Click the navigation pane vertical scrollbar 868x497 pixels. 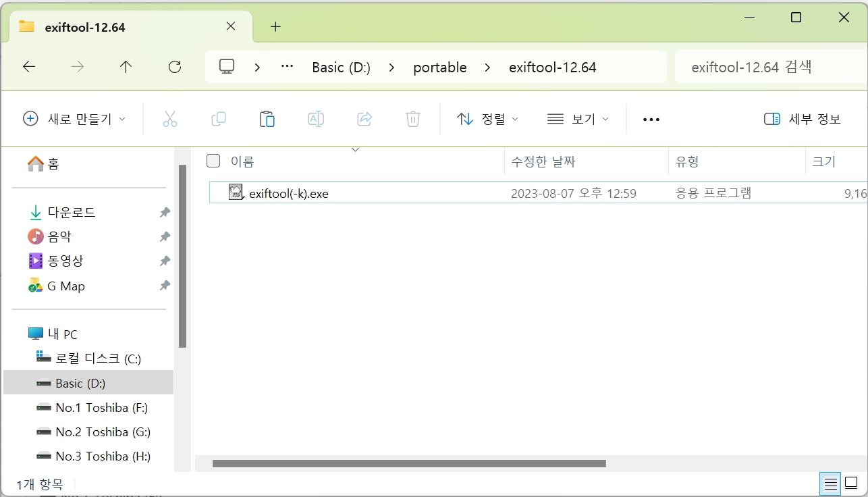pyautogui.click(x=182, y=256)
